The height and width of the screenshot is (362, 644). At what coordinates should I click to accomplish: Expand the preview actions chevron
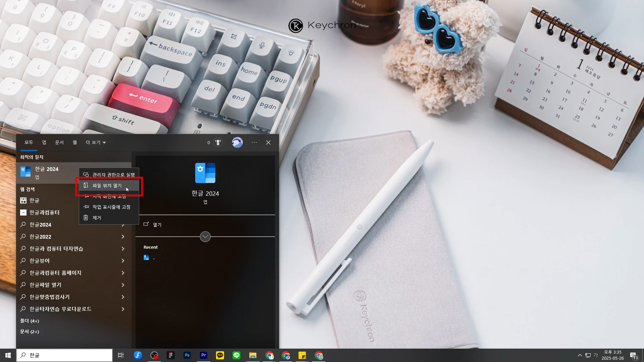coord(205,237)
